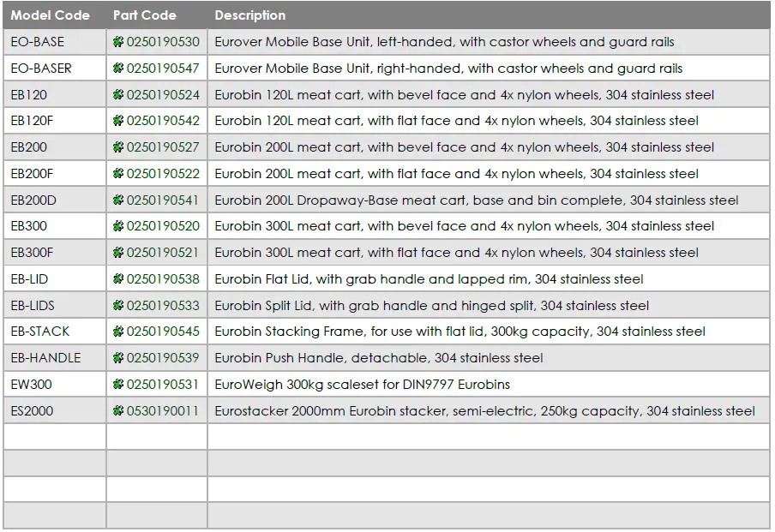Image resolution: width=775 pixels, height=532 pixels.
Task: Open part code link 0250190530
Action: pos(163,42)
